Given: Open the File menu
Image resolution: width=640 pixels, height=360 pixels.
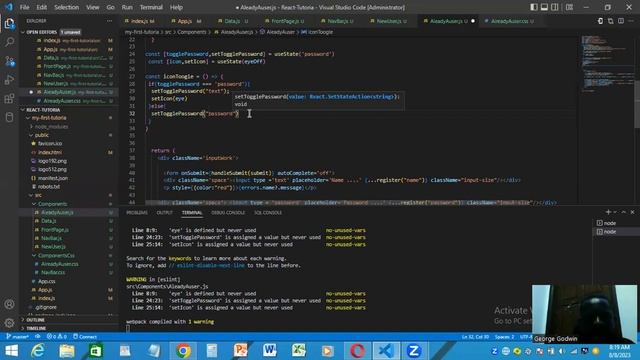Looking at the screenshot, I should click(24, 7).
